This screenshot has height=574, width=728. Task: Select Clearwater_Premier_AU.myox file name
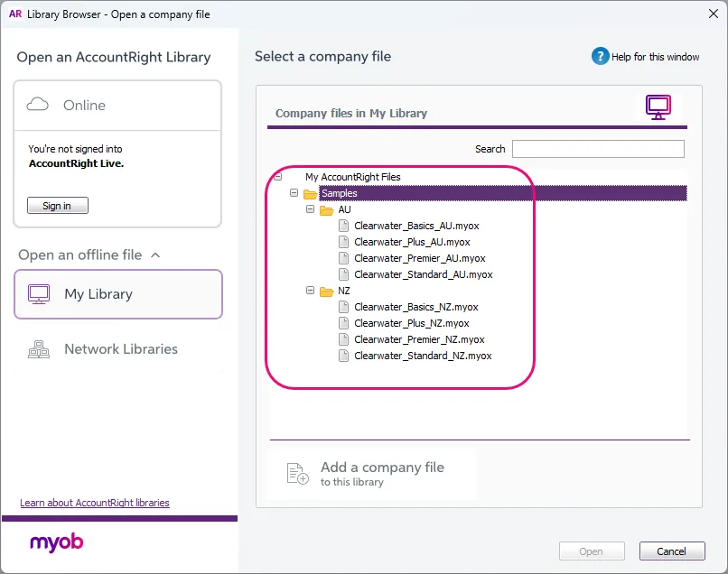pyautogui.click(x=420, y=258)
